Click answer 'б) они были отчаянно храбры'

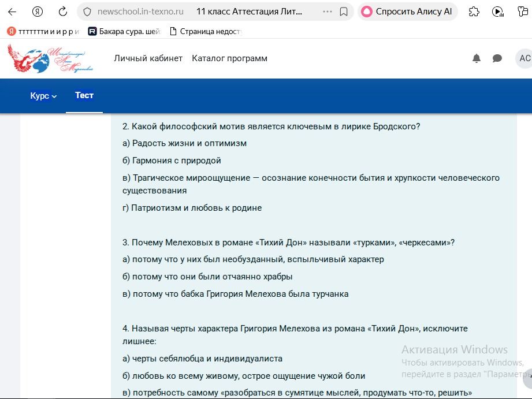pyautogui.click(x=207, y=277)
